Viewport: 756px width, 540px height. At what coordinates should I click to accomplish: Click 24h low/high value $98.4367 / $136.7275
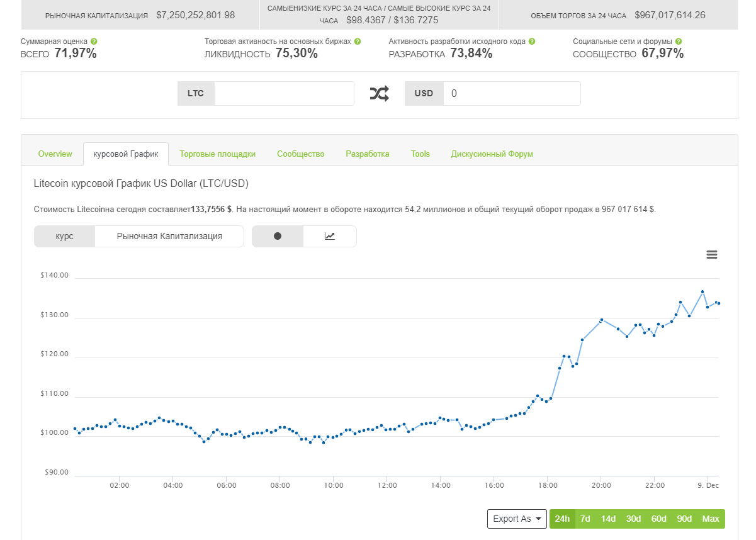[x=392, y=20]
